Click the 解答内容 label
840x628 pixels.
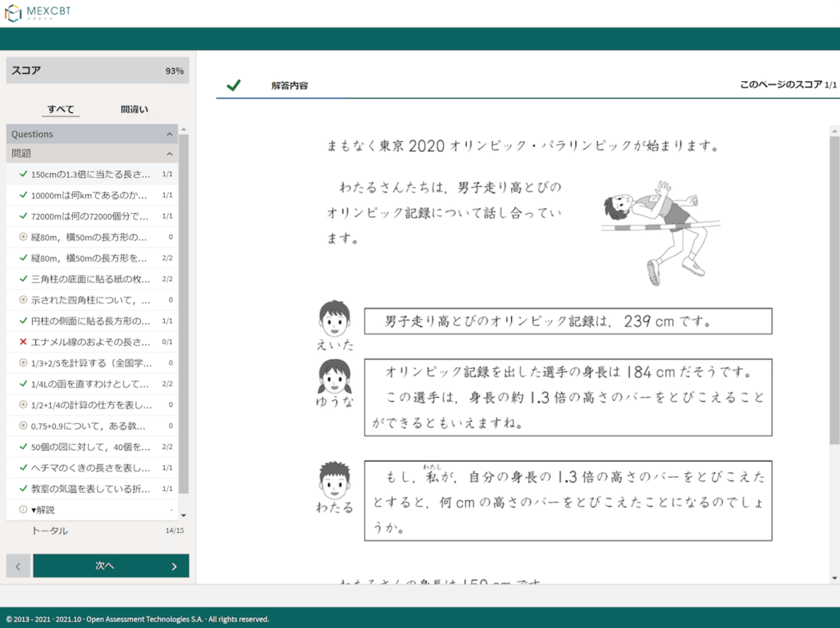[290, 85]
